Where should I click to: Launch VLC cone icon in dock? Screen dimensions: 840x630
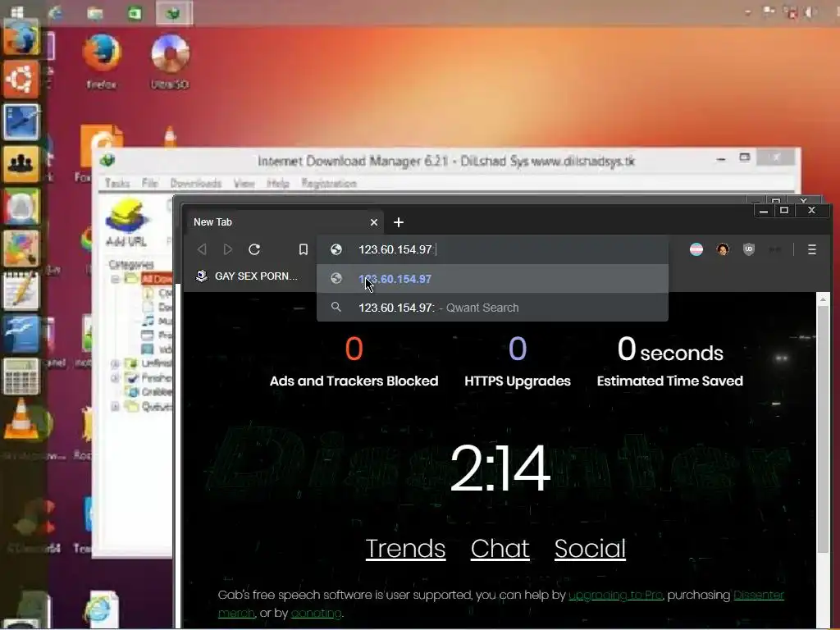(x=21, y=420)
